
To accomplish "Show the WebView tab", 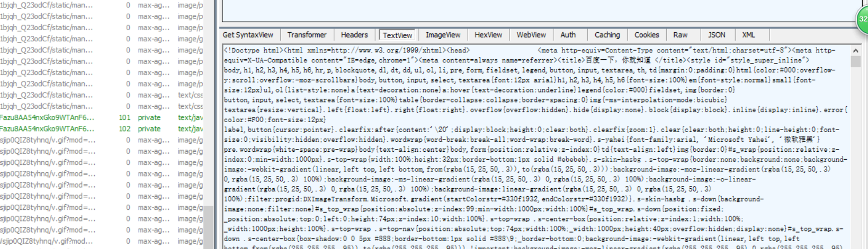I will pyautogui.click(x=531, y=35).
